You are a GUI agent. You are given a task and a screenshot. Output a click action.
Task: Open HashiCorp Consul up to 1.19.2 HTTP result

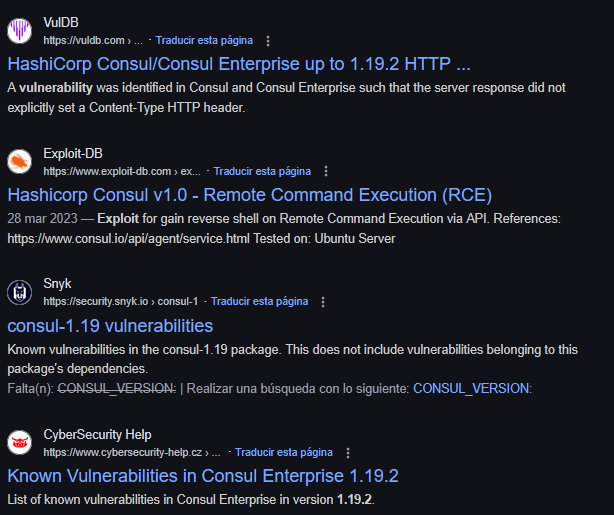(239, 64)
